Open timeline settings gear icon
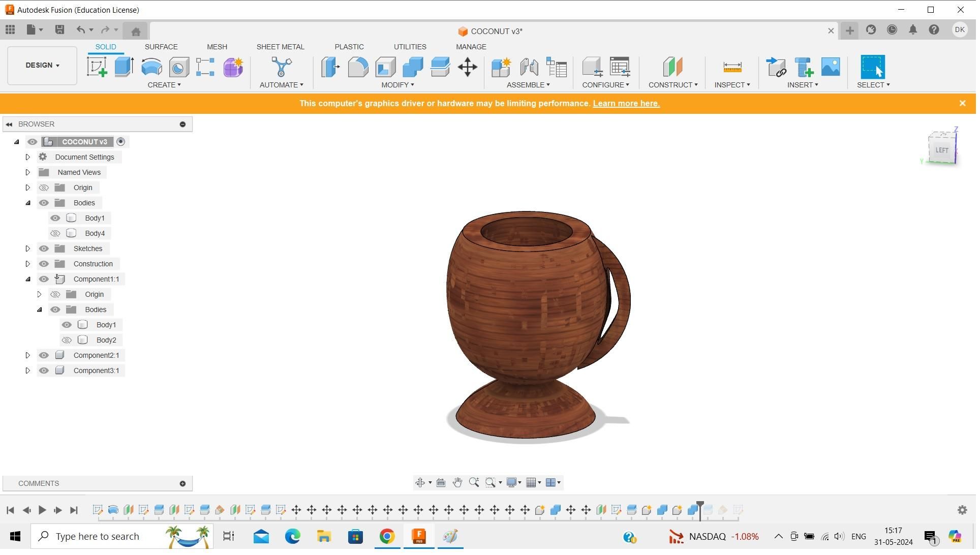The height and width of the screenshot is (555, 980). point(962,510)
